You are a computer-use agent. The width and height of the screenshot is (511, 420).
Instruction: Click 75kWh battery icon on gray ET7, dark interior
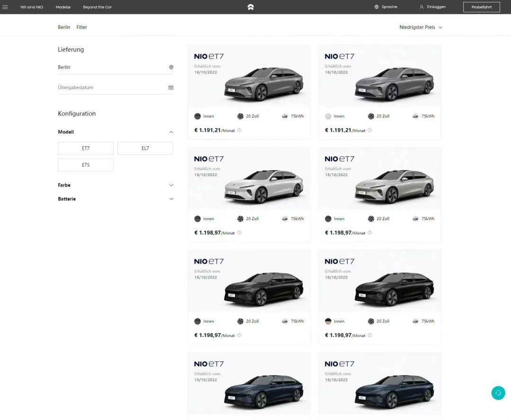(285, 116)
